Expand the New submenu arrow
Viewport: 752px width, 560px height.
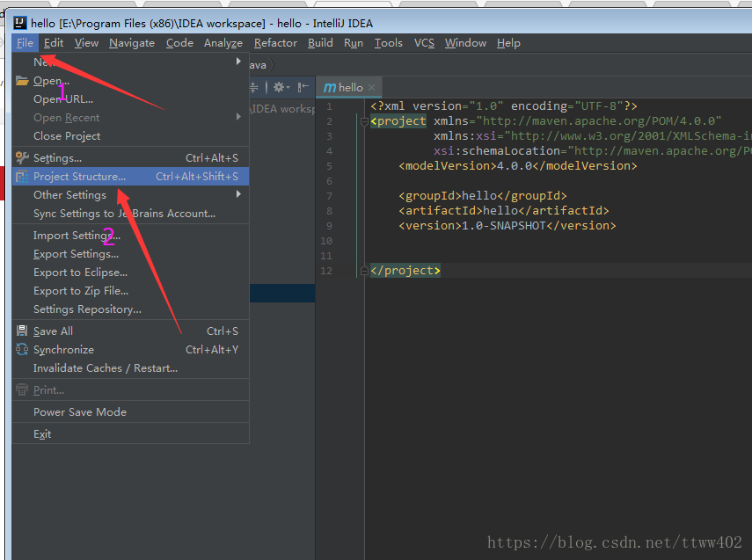coord(238,62)
